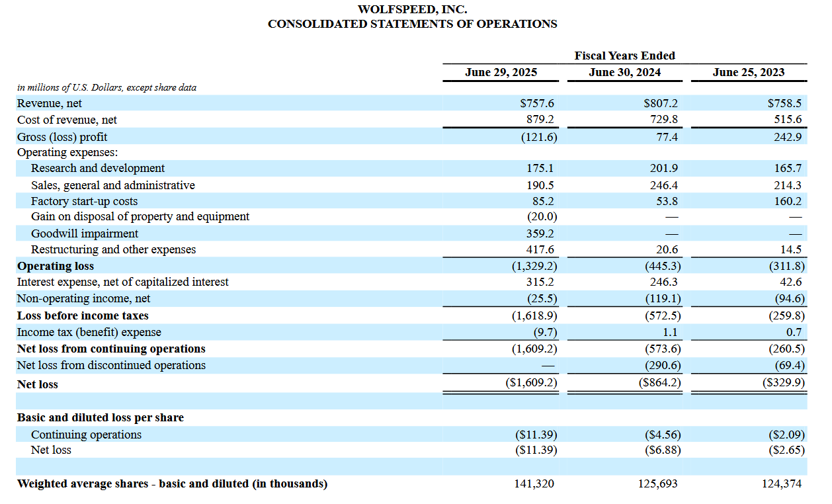Select the $757.6 revenue value
832x504 pixels.
coord(537,103)
